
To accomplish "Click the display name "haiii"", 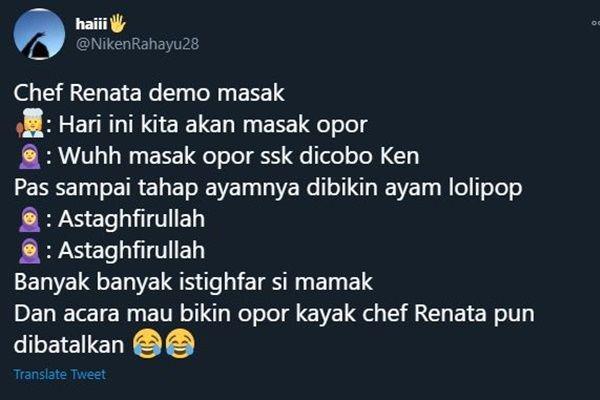I will click(x=91, y=24).
